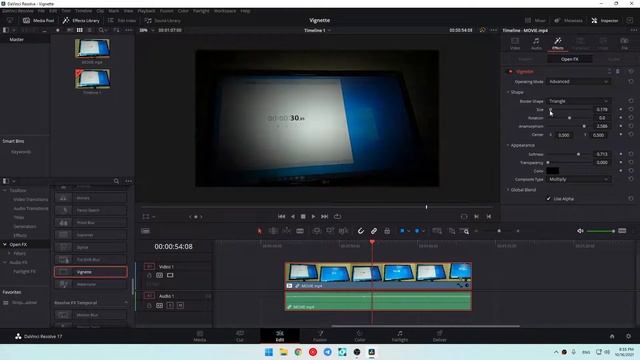Viewport: 640px width, 360px height.
Task: Play the timeline in reverse
Action: (293, 216)
